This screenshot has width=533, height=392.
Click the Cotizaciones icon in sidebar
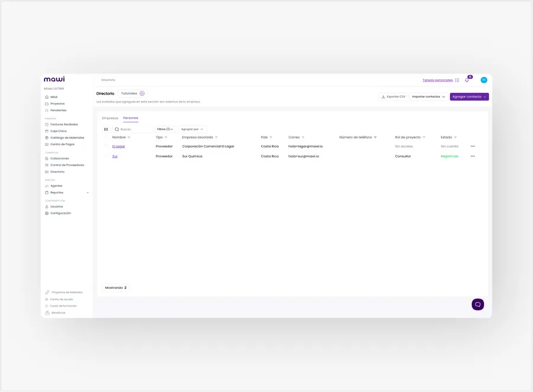[47, 159]
